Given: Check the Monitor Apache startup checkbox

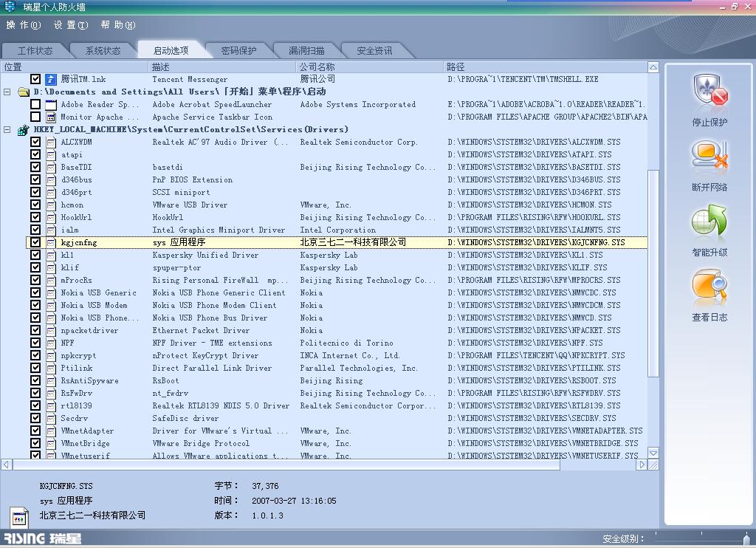Looking at the screenshot, I should [35, 116].
